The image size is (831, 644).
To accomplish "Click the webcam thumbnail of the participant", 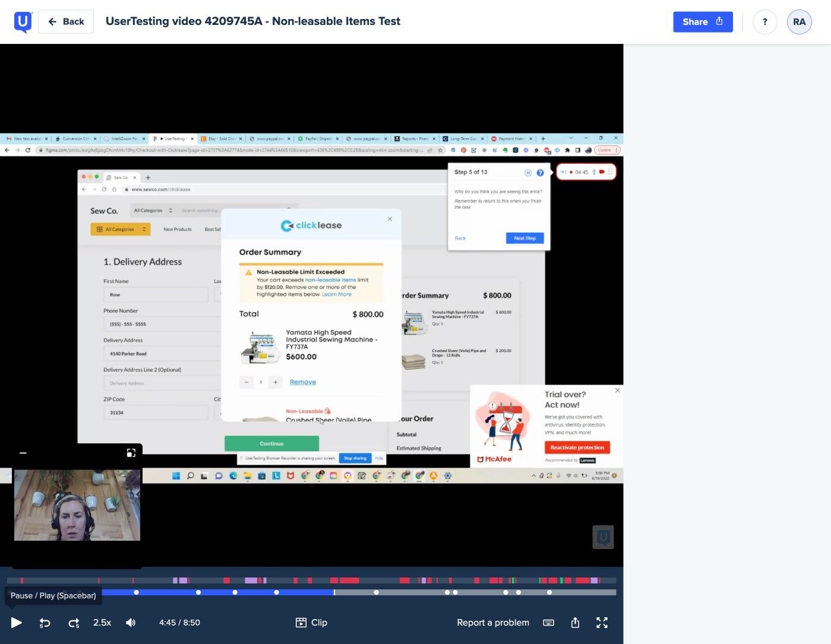I will (77, 505).
